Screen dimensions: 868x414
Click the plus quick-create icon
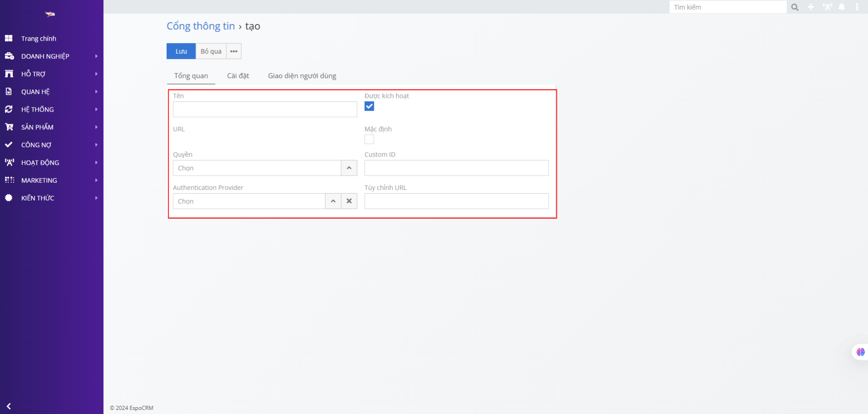(811, 7)
